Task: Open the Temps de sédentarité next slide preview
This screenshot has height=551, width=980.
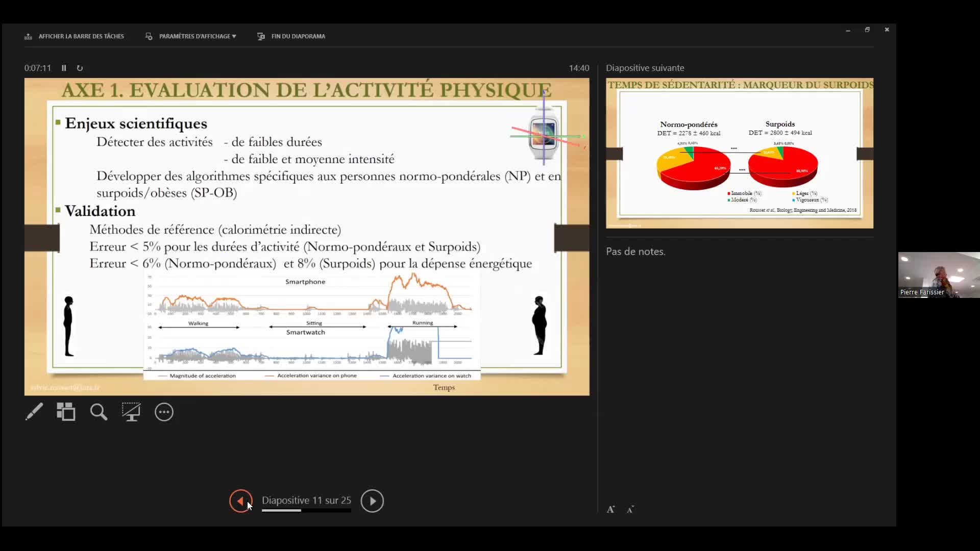Action: (x=739, y=153)
